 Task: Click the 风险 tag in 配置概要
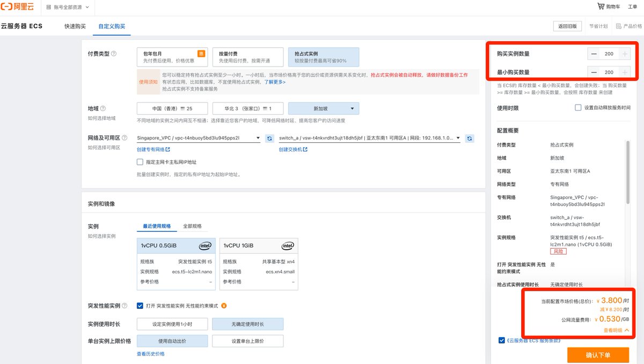pyautogui.click(x=558, y=251)
